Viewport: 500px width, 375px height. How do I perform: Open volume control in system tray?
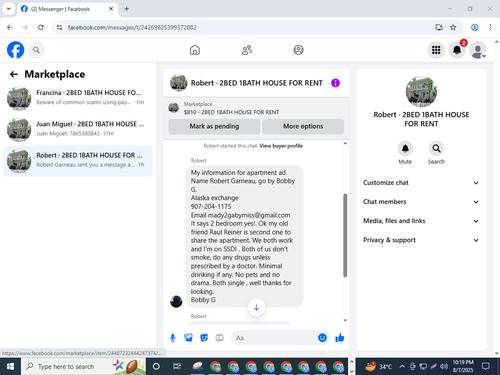pyautogui.click(x=444, y=367)
